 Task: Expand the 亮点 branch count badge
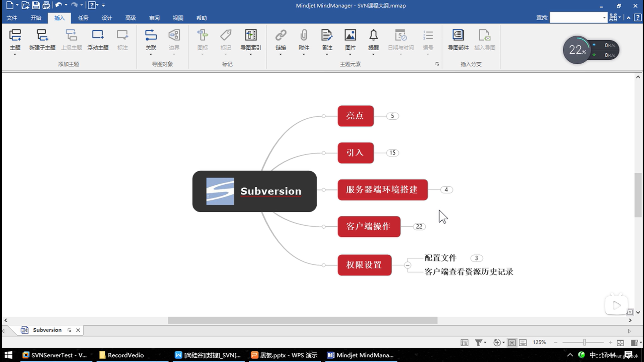392,116
